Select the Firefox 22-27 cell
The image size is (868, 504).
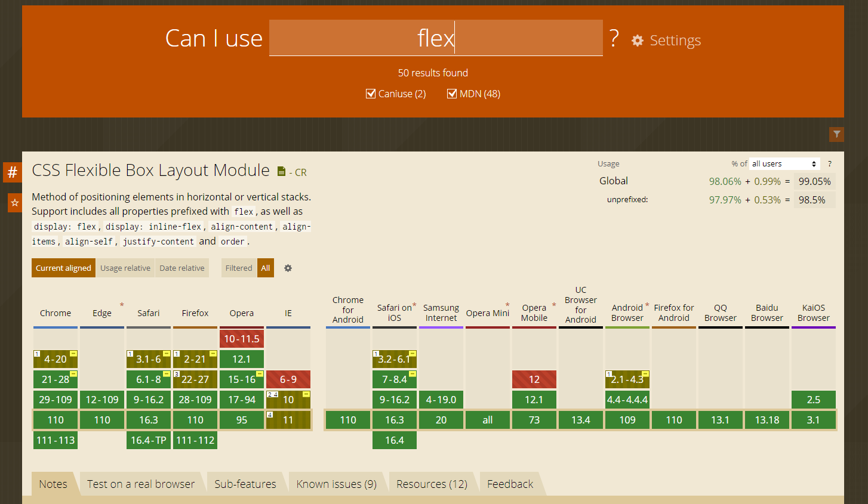pos(195,379)
